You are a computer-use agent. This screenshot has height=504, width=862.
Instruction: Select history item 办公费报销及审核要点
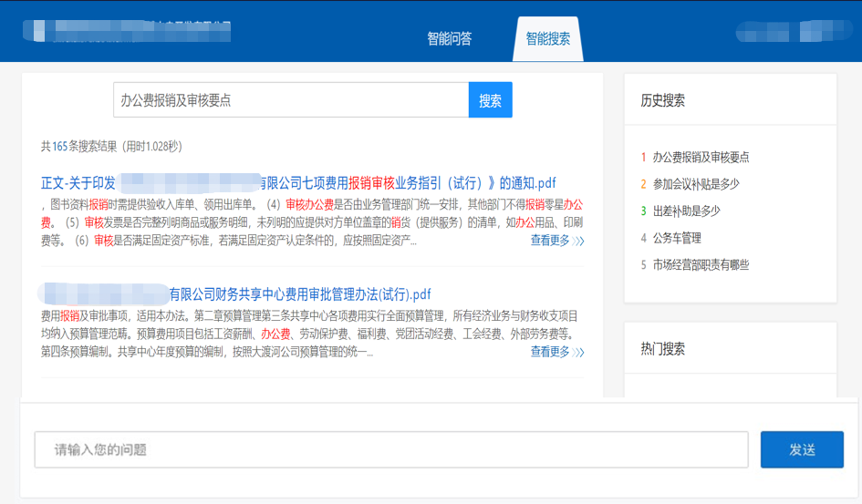(701, 157)
